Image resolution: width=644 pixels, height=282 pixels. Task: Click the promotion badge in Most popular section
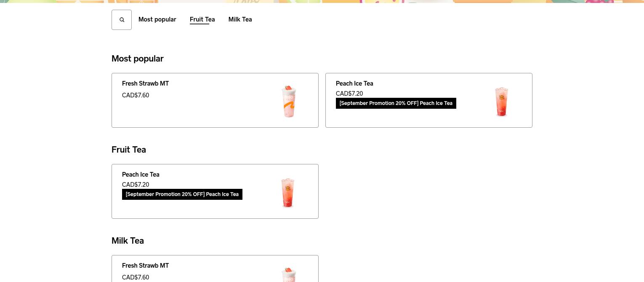coord(396,103)
